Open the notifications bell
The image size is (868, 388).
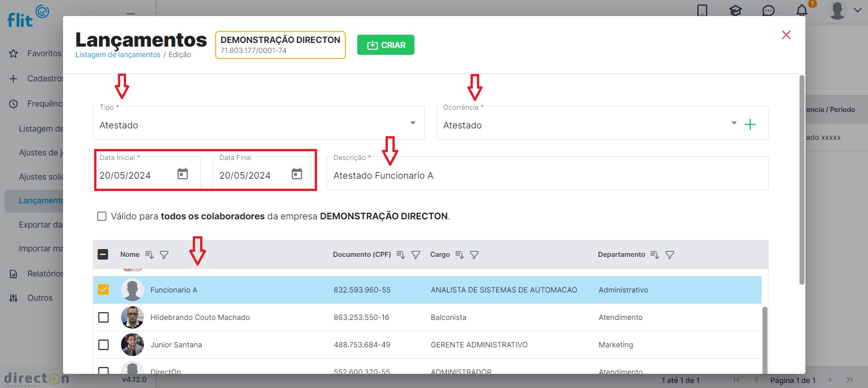pos(802,10)
